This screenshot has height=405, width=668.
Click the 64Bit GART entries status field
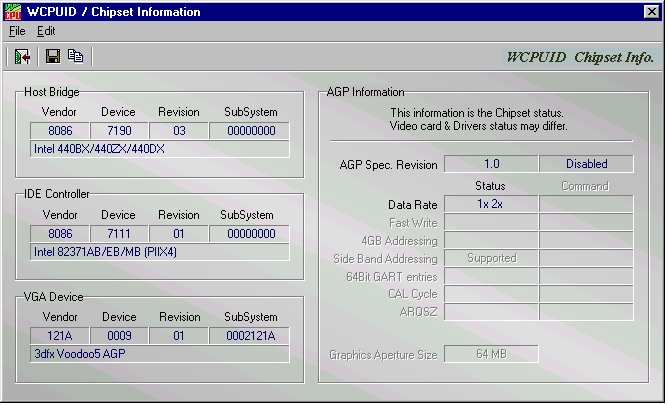[491, 276]
